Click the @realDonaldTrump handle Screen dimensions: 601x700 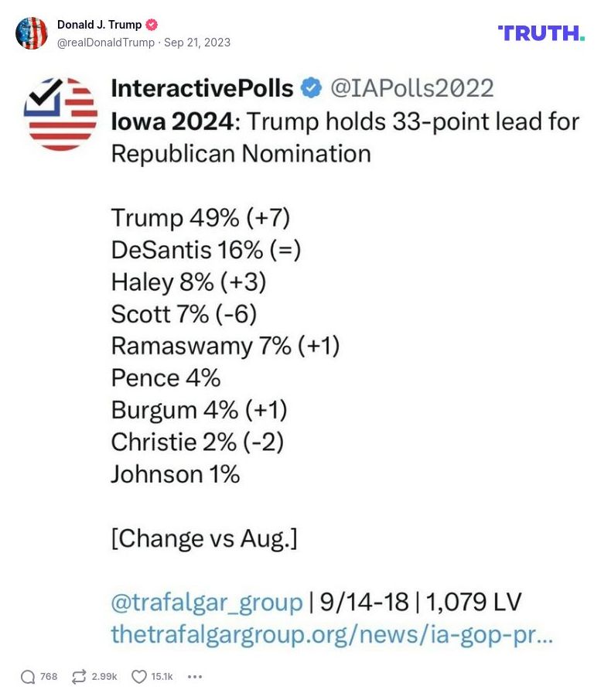(x=105, y=43)
